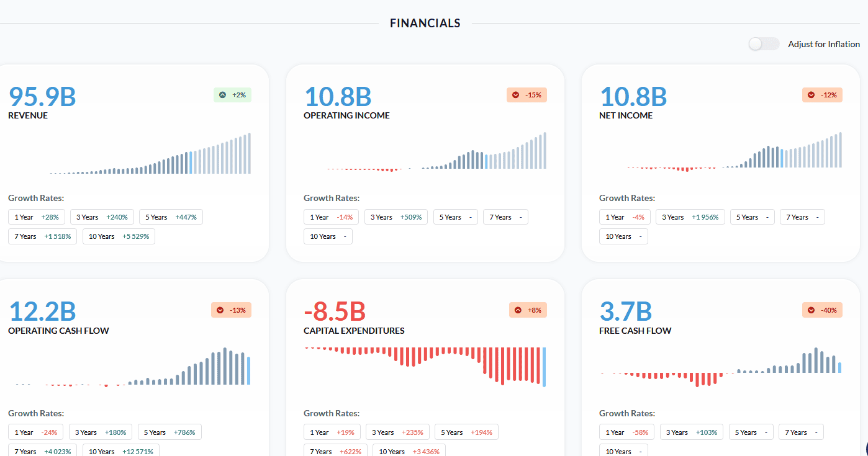Toggle the Adjust for Inflation switch
Screen dimensions: 868x456
coord(764,44)
